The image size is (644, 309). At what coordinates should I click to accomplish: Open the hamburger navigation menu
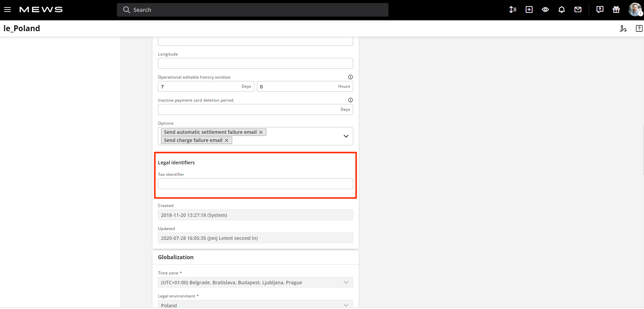click(x=7, y=9)
